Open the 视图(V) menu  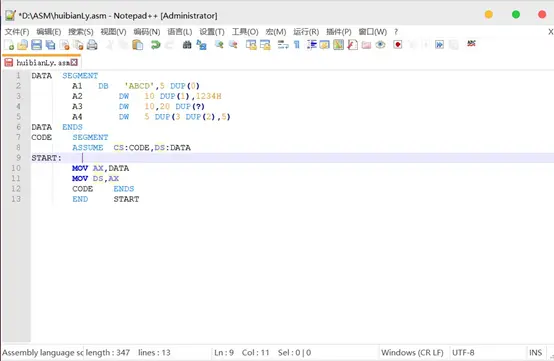tap(113, 32)
